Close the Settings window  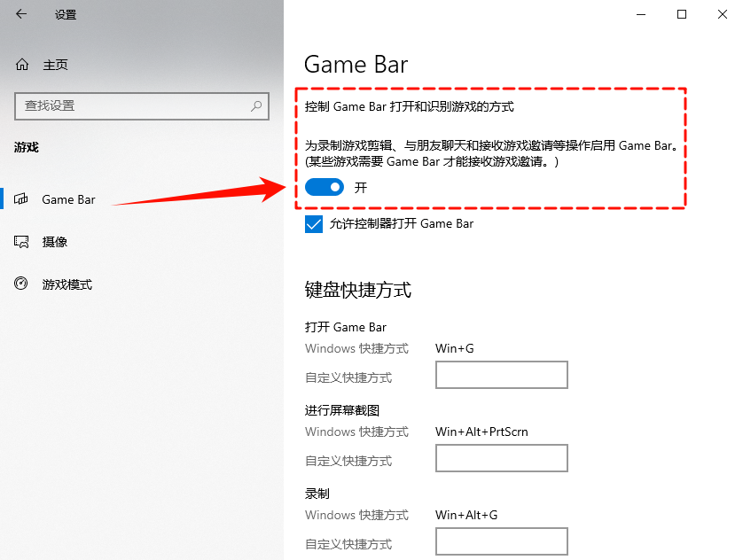(x=722, y=14)
